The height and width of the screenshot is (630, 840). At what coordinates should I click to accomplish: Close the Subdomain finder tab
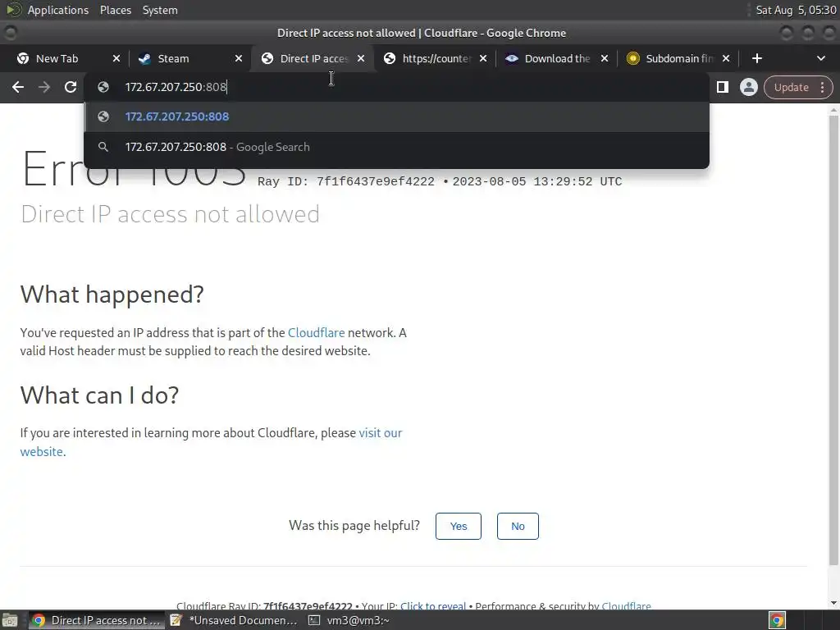click(x=726, y=58)
